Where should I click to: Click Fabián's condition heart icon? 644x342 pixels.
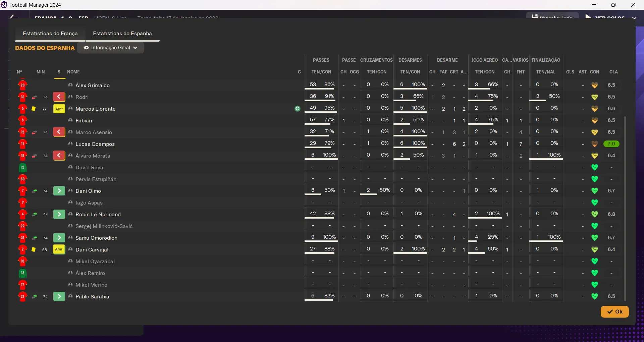(595, 120)
